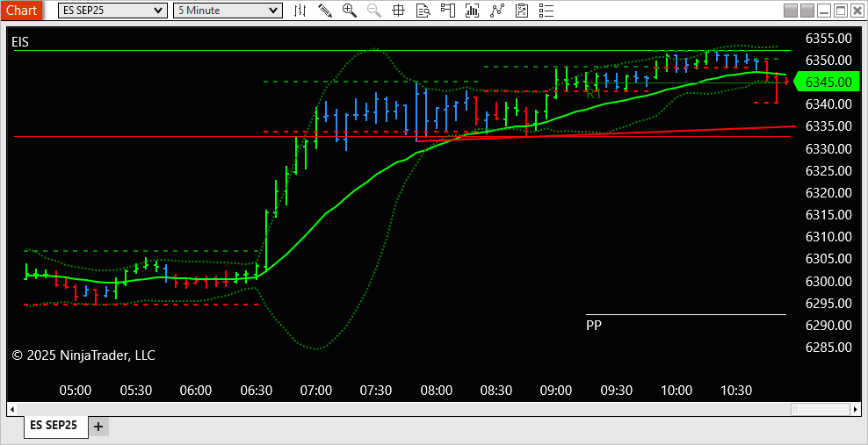Select the Drawing Tools pencil icon

coord(325,10)
